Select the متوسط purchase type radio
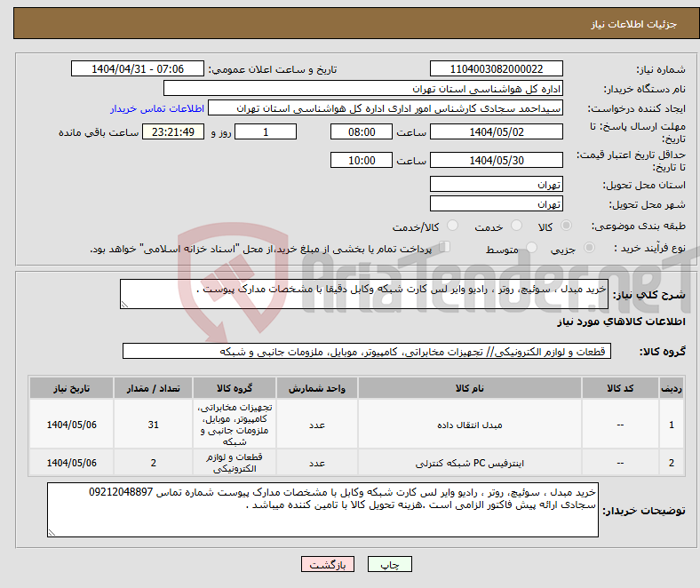Screen dimensions: 700x588 tap(532, 247)
